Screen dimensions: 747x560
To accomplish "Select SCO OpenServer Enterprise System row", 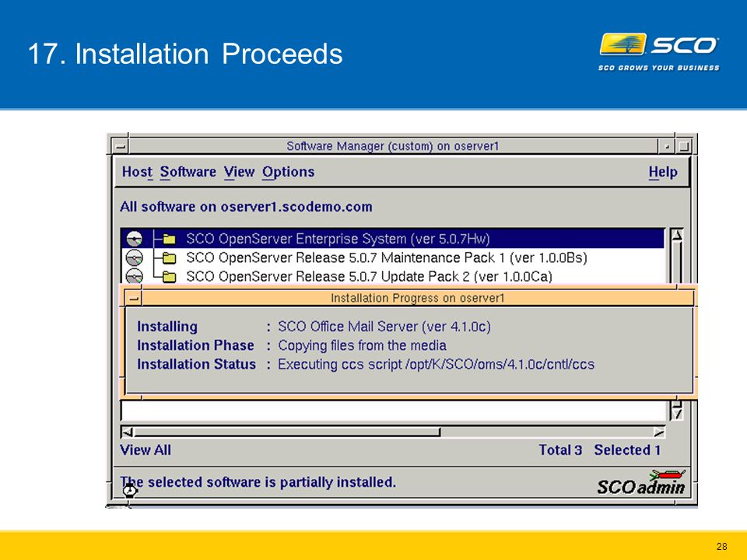I will click(x=392, y=239).
